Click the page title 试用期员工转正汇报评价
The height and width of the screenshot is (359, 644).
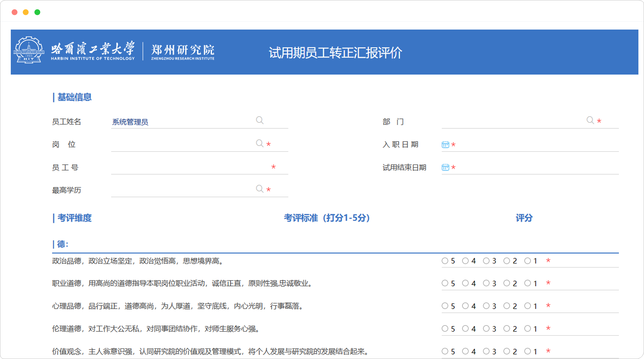pyautogui.click(x=335, y=53)
